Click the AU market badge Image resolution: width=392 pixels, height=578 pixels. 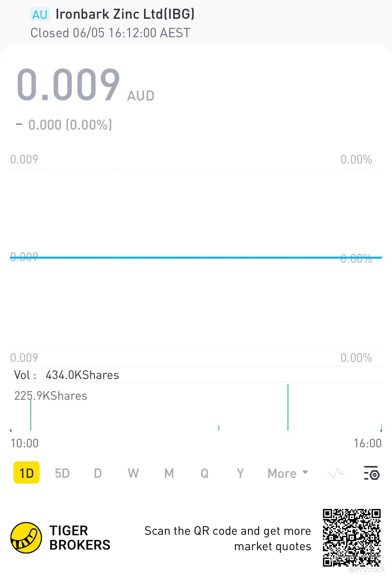point(40,15)
